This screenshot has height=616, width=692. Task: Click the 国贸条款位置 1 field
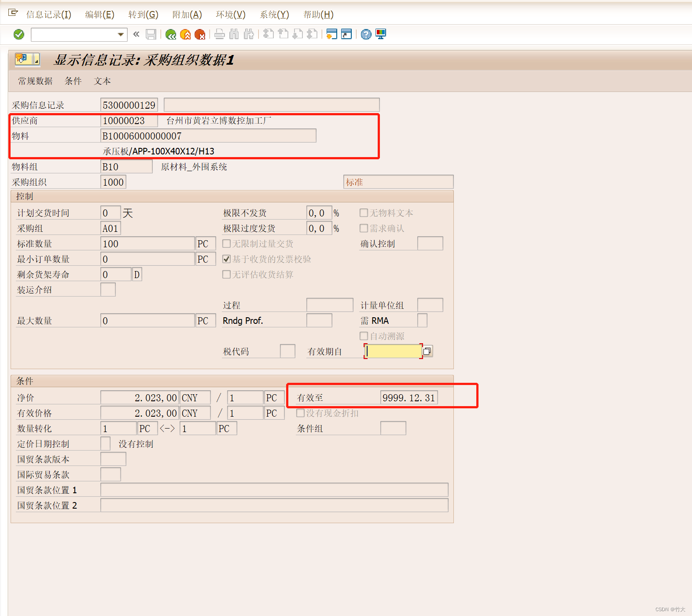tap(274, 490)
